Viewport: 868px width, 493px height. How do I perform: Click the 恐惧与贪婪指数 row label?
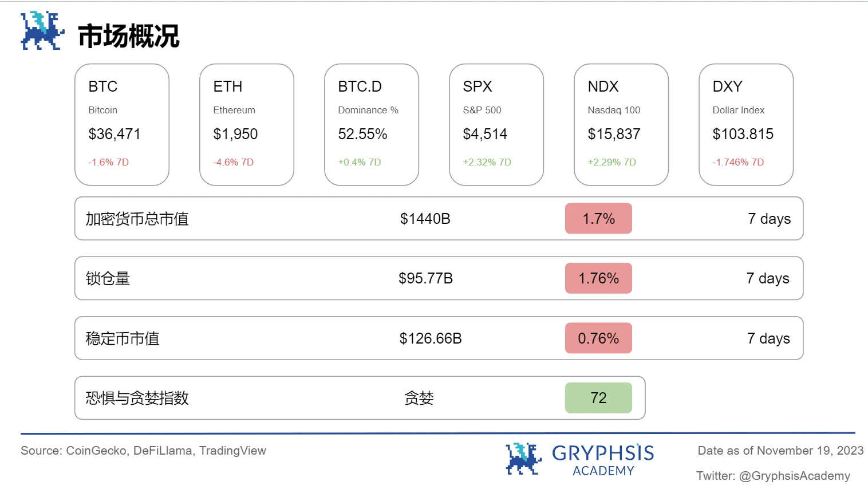[137, 398]
